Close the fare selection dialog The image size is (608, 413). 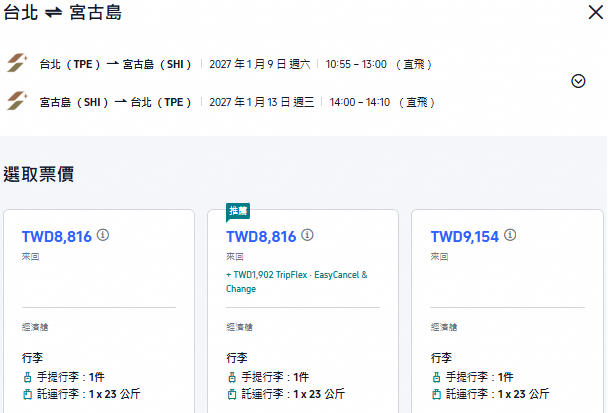tap(596, 12)
